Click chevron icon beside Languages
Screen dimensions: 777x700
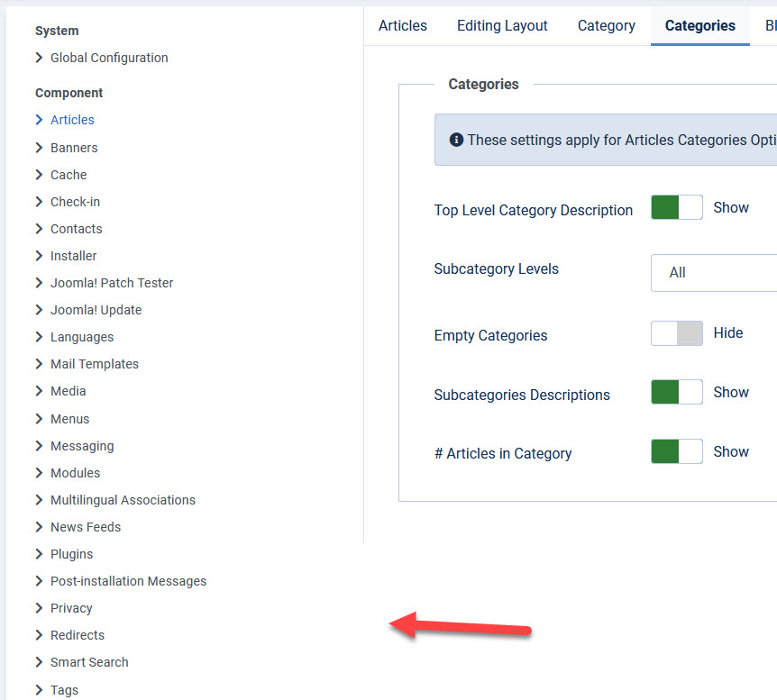39,337
